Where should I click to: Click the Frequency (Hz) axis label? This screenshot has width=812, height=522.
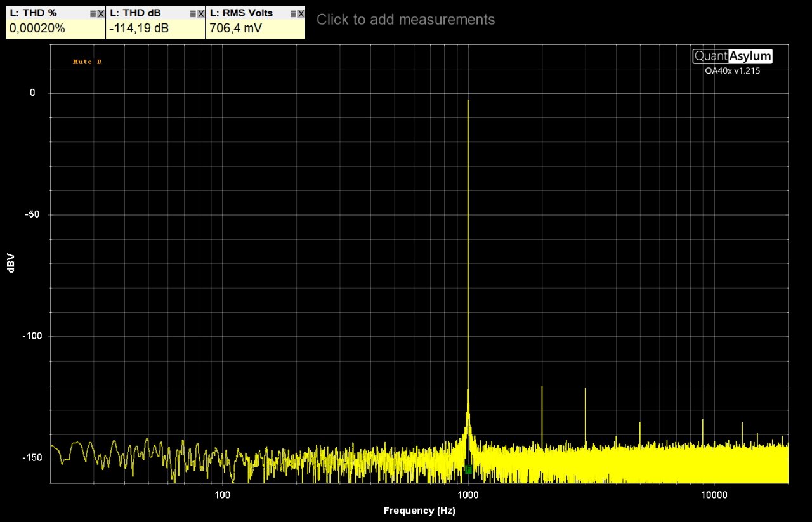[419, 511]
